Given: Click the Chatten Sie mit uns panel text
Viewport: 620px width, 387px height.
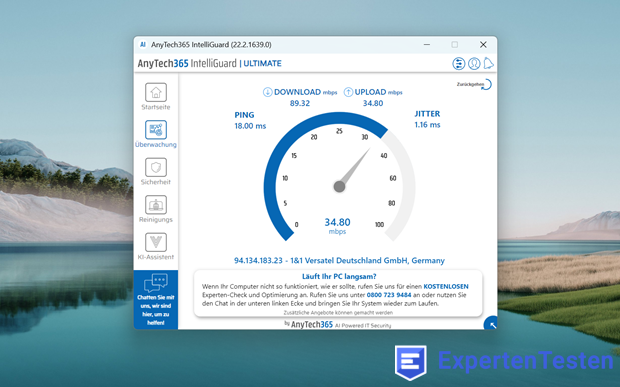Looking at the screenshot, I should coord(156,310).
